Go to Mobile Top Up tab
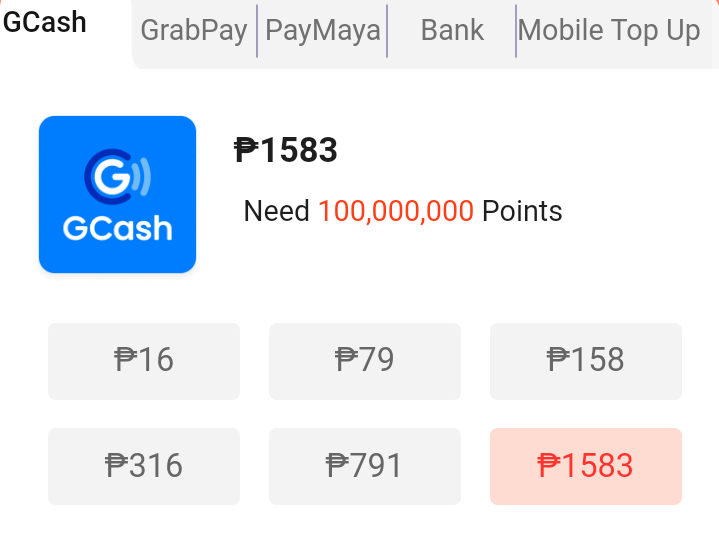The image size is (719, 557). (x=609, y=31)
